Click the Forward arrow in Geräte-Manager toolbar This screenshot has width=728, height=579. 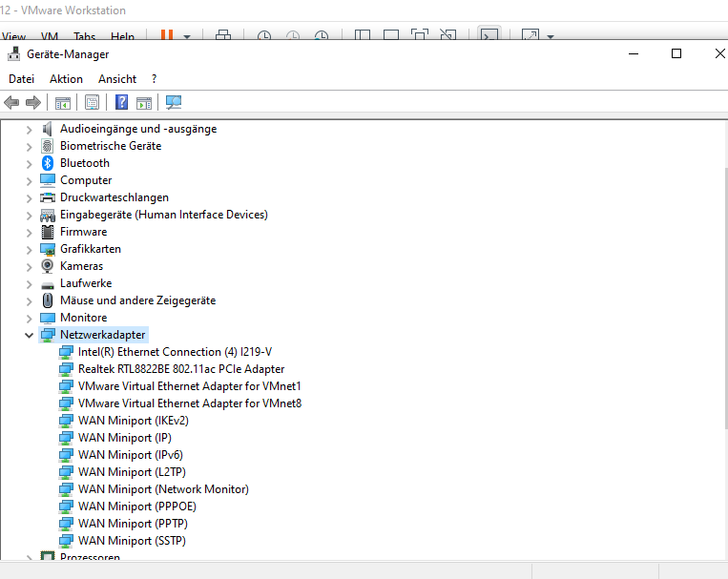click(33, 102)
